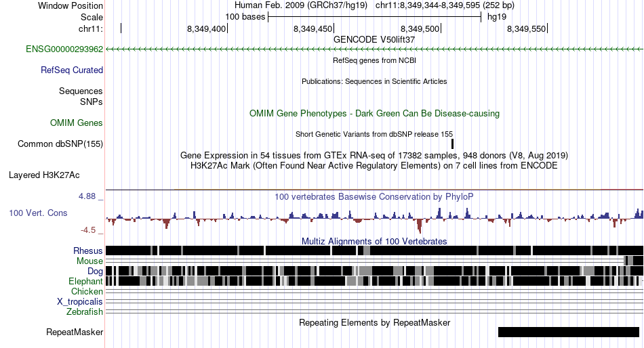Select the Rhesus alignment label

click(x=88, y=251)
